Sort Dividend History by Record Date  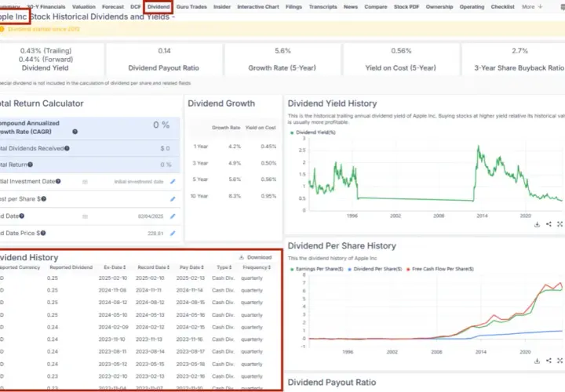(x=153, y=267)
